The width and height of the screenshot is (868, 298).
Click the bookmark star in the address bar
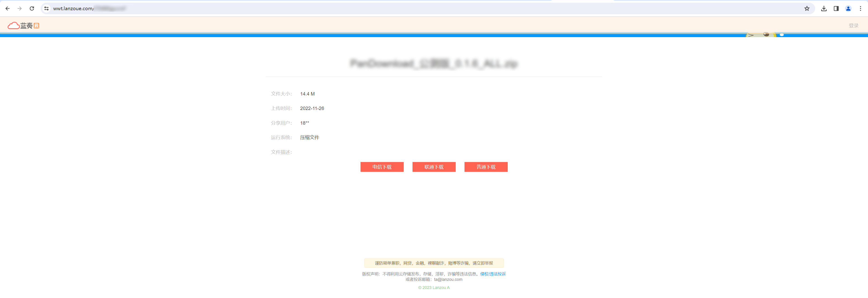coord(807,8)
